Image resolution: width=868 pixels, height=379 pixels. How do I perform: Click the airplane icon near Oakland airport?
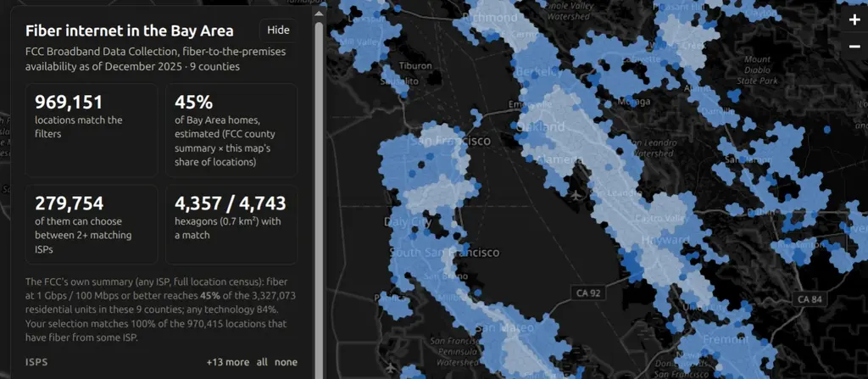pos(576,196)
